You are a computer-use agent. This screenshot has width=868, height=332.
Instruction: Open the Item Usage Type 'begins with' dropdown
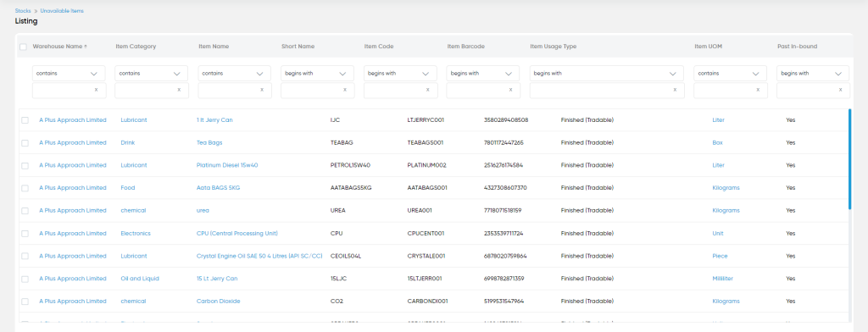[x=607, y=73]
